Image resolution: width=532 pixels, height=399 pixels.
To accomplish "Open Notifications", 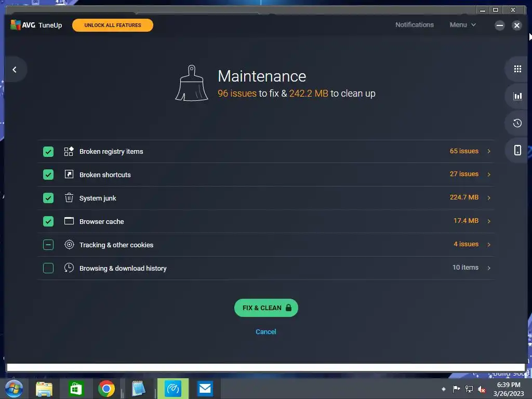I will coord(414,25).
